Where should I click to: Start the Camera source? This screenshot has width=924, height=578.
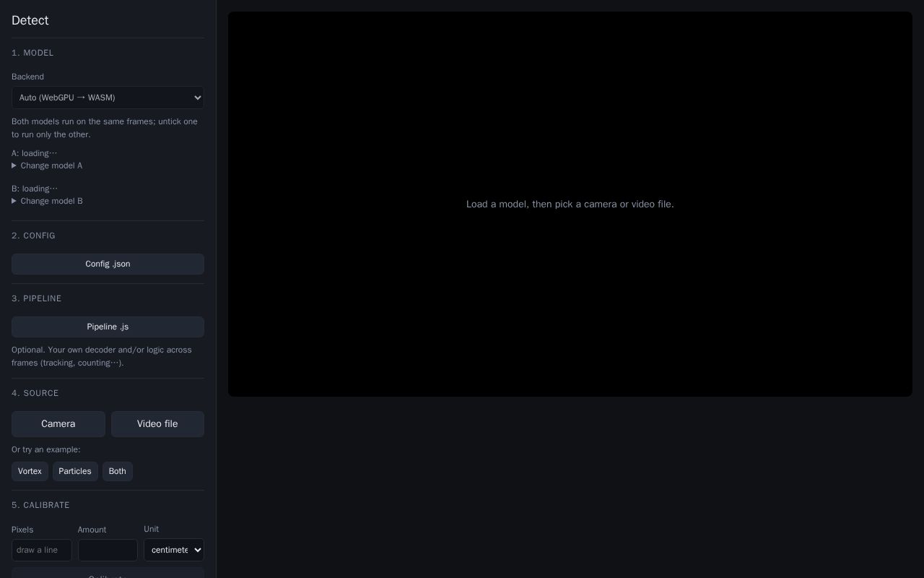pyautogui.click(x=58, y=424)
